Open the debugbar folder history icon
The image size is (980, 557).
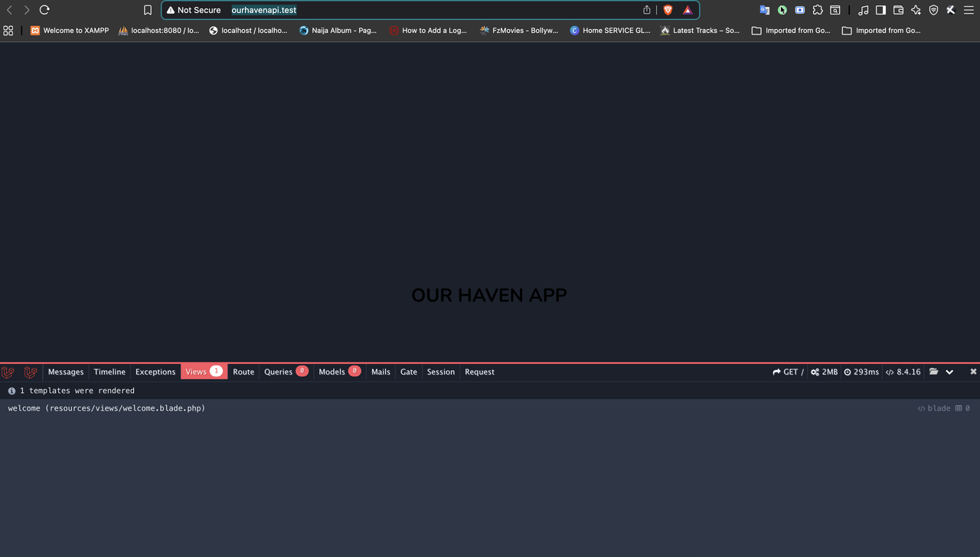[933, 372]
